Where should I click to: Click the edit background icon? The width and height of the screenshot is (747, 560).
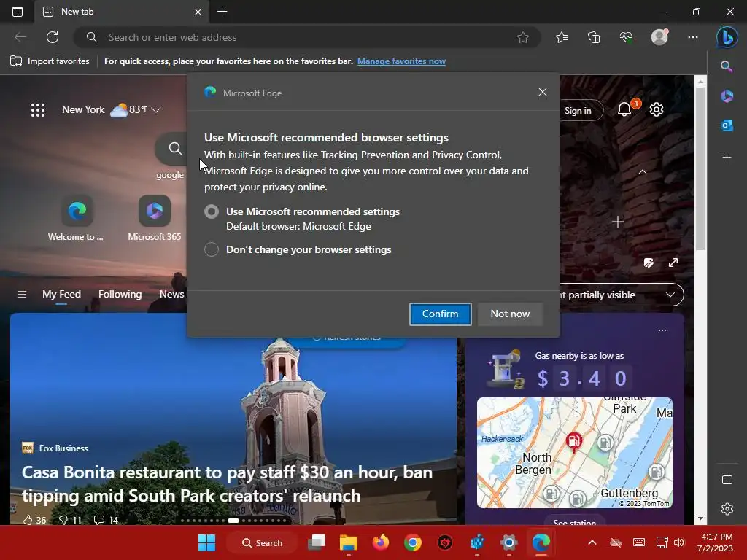point(649,262)
